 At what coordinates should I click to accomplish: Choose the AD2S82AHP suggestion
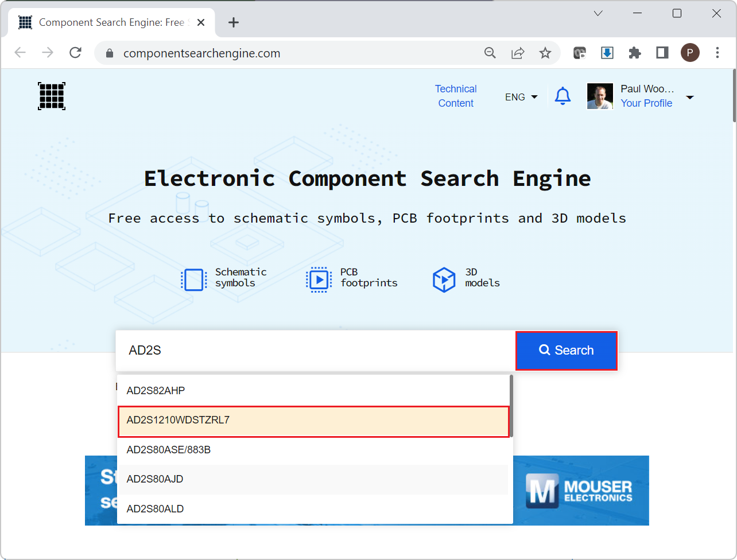[313, 391]
